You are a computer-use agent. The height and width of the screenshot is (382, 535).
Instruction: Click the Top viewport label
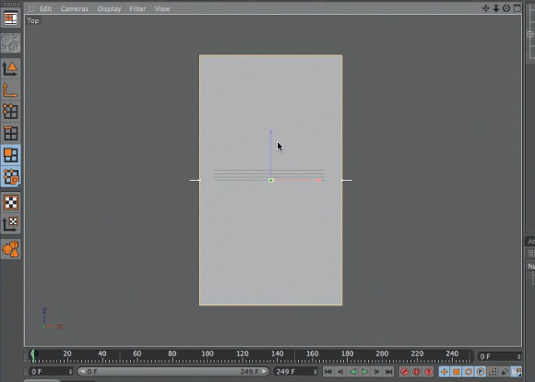pos(33,21)
